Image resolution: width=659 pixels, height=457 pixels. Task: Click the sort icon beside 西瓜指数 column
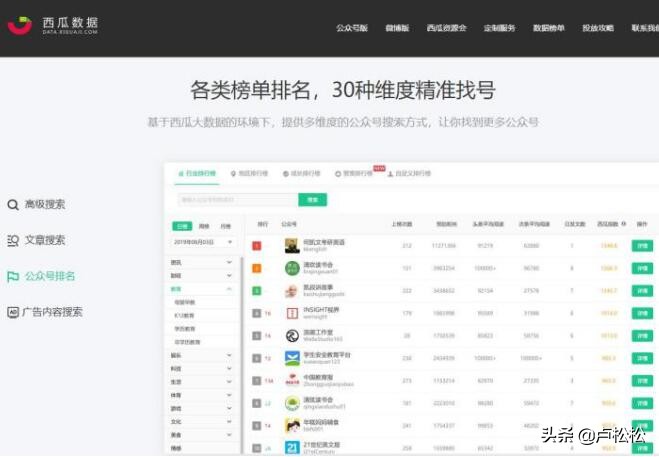(624, 224)
